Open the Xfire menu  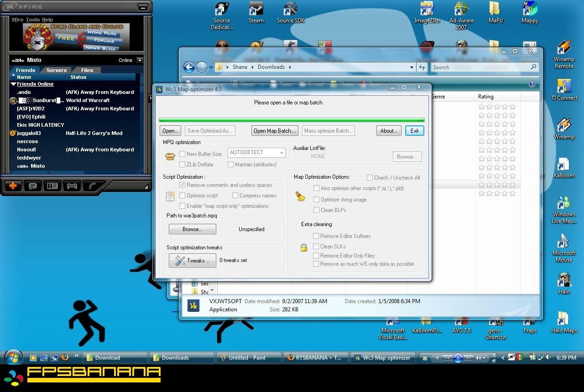point(17,20)
